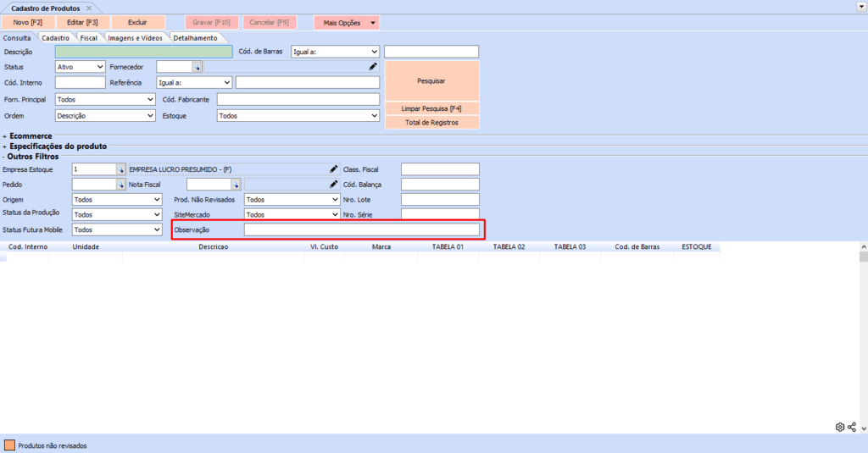
Task: Click the Fornecedor field search lookup icon
Action: pyautogui.click(x=198, y=66)
